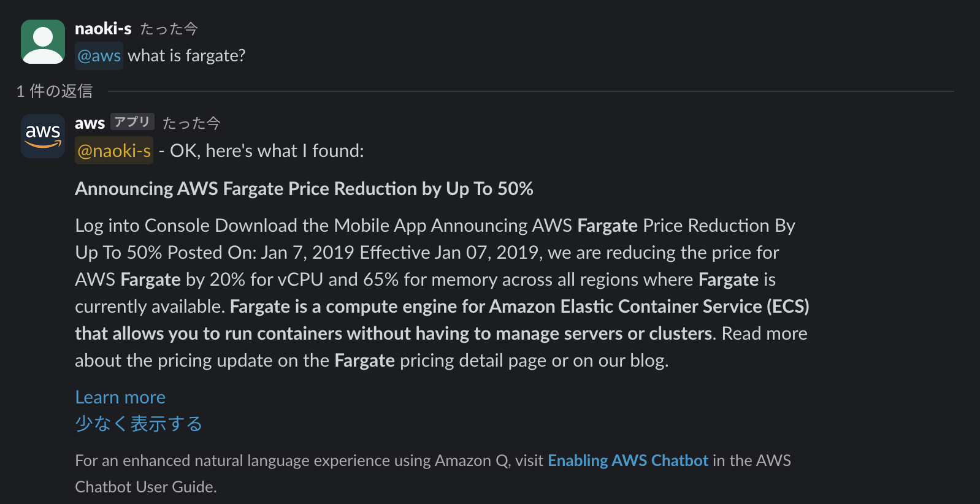
Task: Open the "Enabling AWS Chatbot" link
Action: 627,460
